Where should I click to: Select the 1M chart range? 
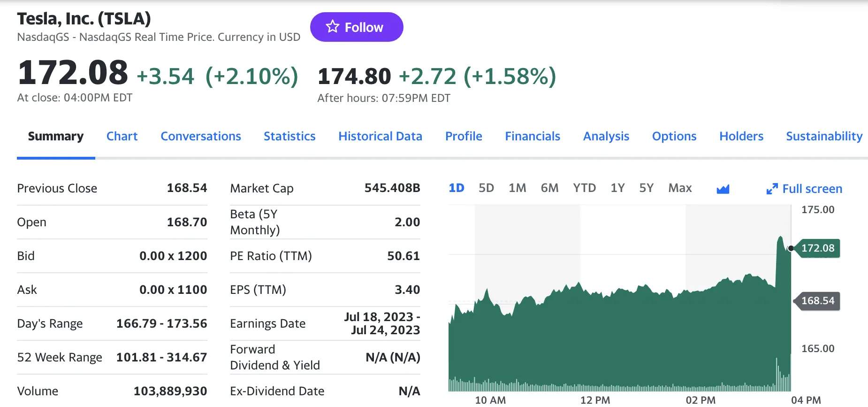pos(518,188)
